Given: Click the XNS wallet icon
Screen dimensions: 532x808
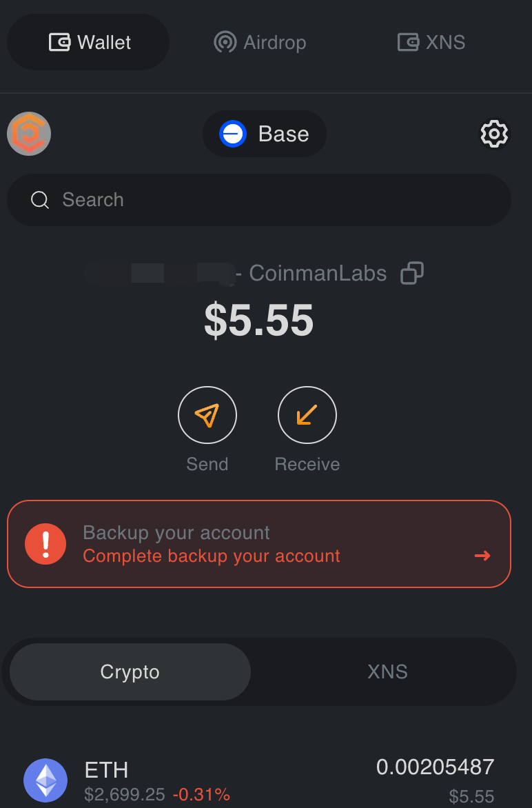Looking at the screenshot, I should (408, 42).
